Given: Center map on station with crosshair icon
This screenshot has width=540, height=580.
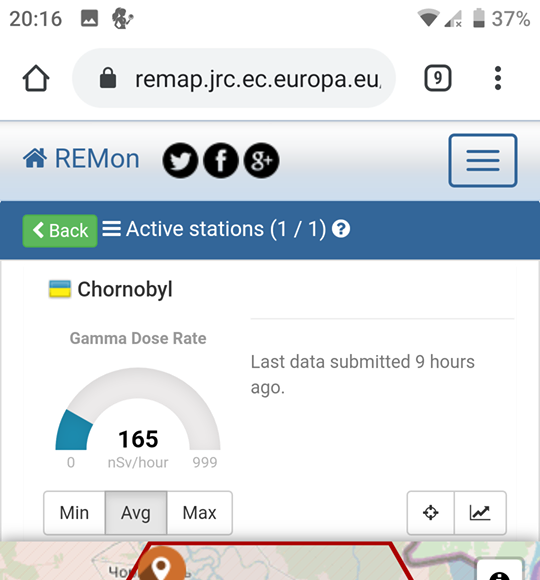Looking at the screenshot, I should [431, 513].
